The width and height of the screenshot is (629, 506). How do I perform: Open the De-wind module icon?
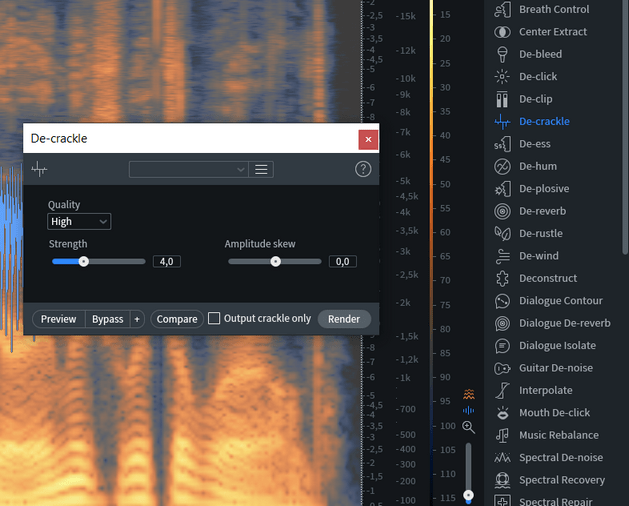(x=502, y=256)
